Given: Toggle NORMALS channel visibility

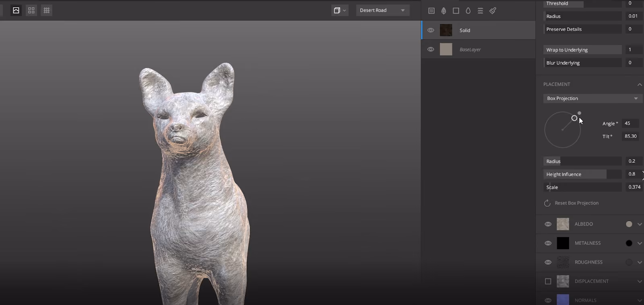Looking at the screenshot, I should pos(548,300).
